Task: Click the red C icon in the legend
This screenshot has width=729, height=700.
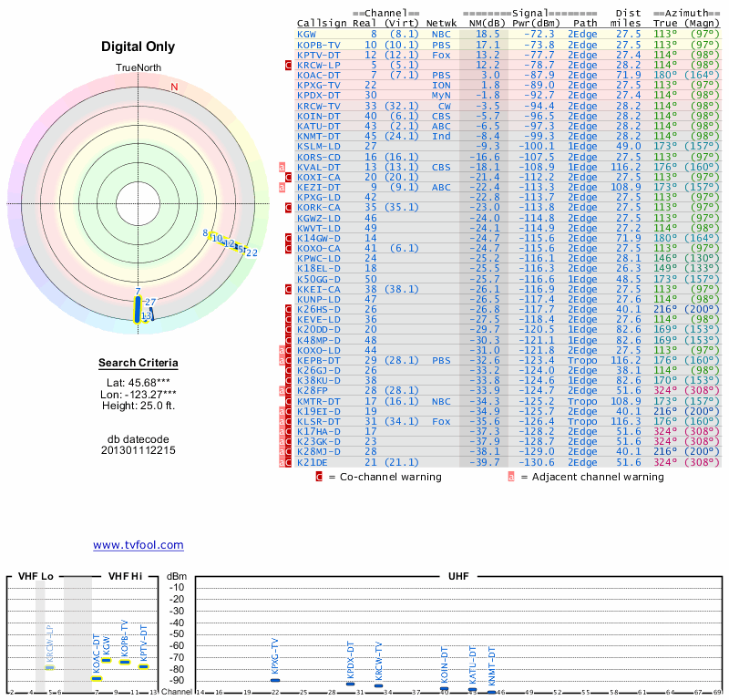Action: point(319,476)
